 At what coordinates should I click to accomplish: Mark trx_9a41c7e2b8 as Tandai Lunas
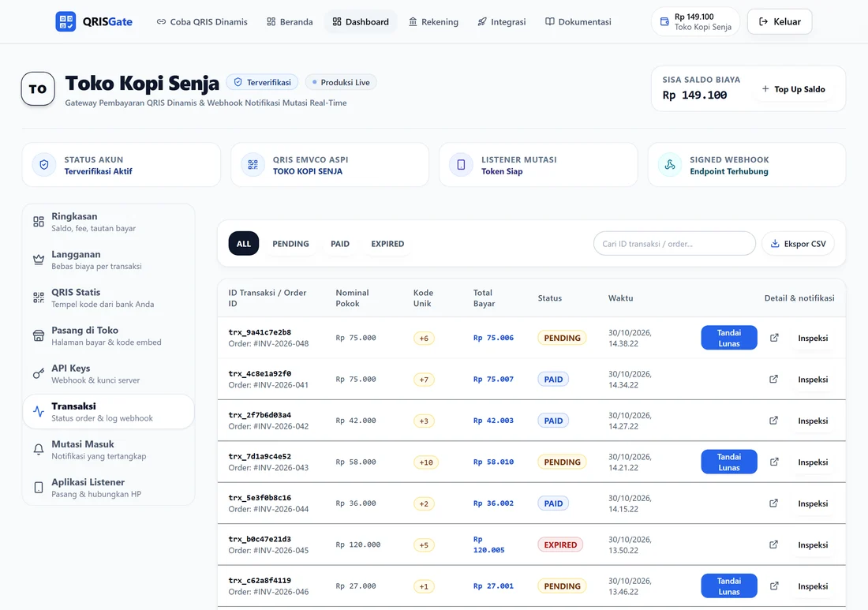click(x=729, y=338)
